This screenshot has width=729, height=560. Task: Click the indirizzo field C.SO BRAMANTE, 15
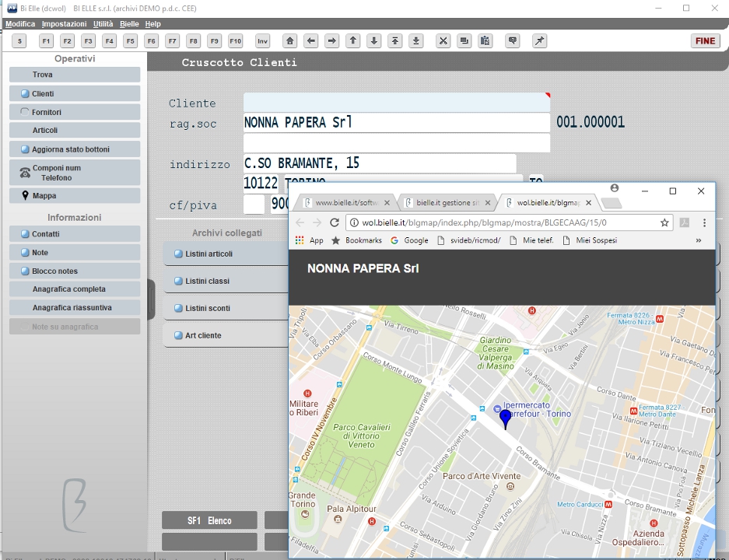tap(380, 163)
